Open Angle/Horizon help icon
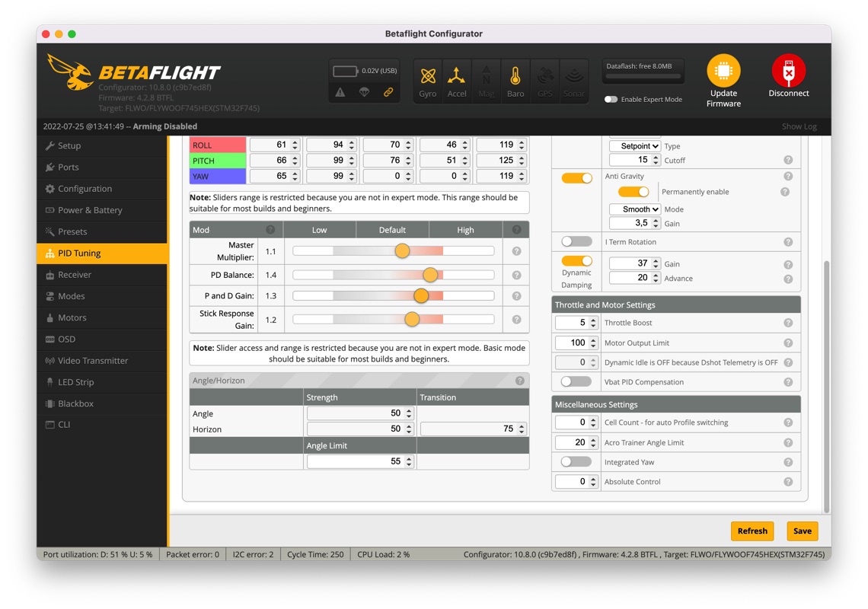 point(520,381)
